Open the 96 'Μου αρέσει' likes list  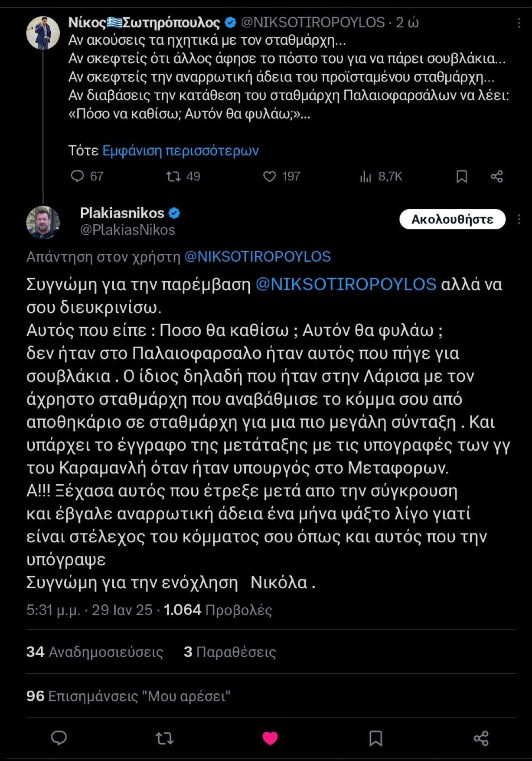[x=128, y=696]
